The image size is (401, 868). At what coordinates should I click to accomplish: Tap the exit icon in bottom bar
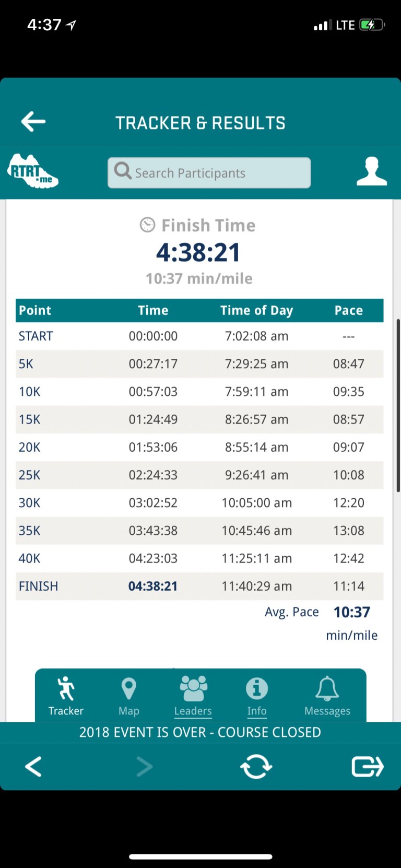point(368,767)
